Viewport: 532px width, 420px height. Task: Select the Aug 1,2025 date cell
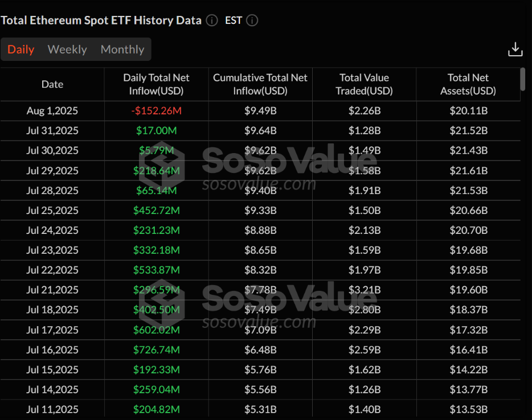(x=52, y=110)
